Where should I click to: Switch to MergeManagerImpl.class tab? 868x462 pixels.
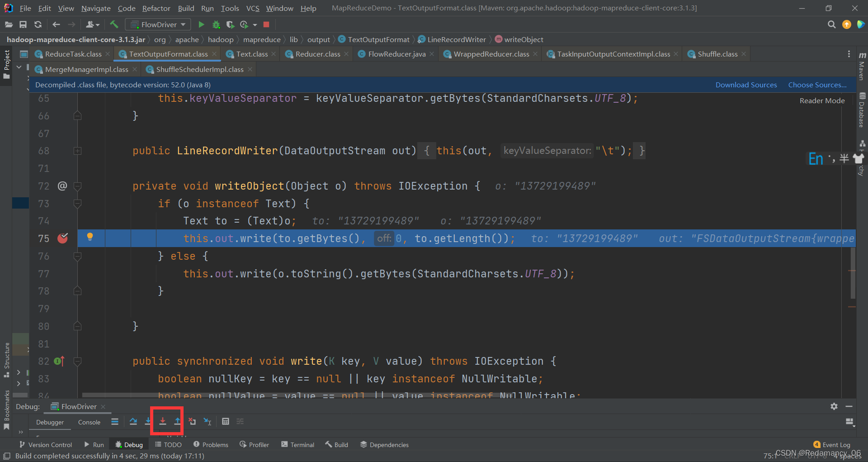pos(86,69)
